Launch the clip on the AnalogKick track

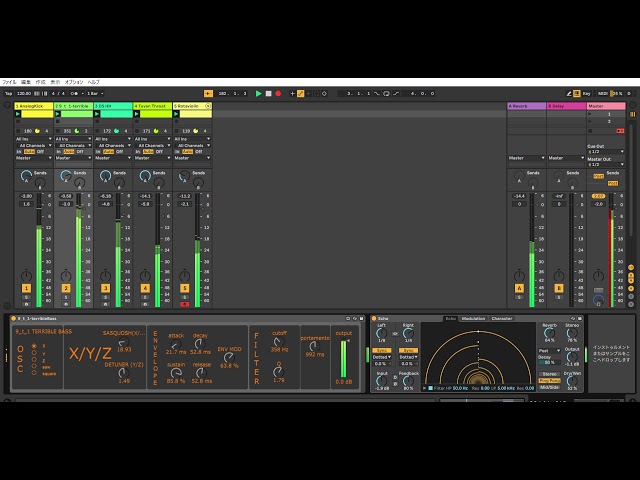click(x=18, y=114)
